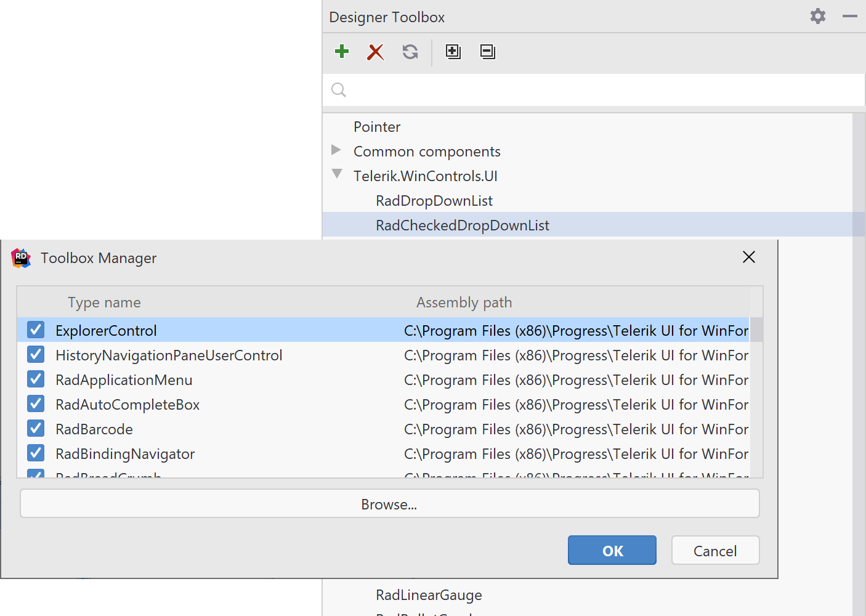This screenshot has height=616, width=866.
Task: Select RadCheckedDropDownList in the toolbox
Action: pos(463,225)
